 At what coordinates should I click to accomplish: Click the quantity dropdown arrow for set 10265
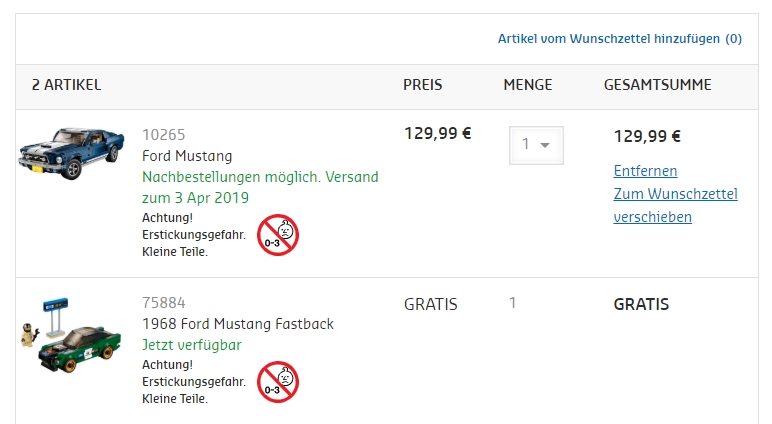pos(546,145)
